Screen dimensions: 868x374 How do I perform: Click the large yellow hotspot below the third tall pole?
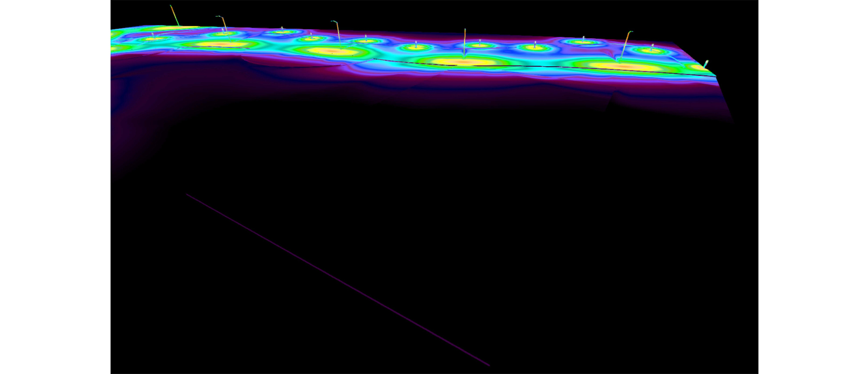(x=335, y=52)
